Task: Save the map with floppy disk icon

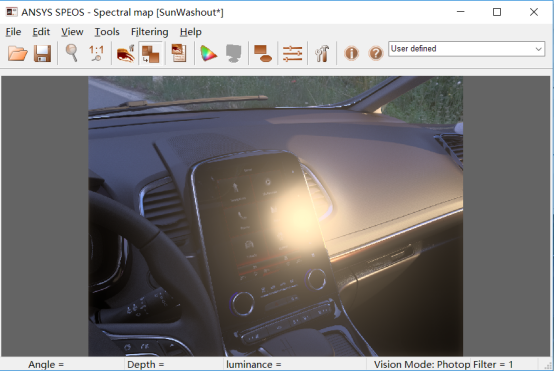Action: (42, 53)
